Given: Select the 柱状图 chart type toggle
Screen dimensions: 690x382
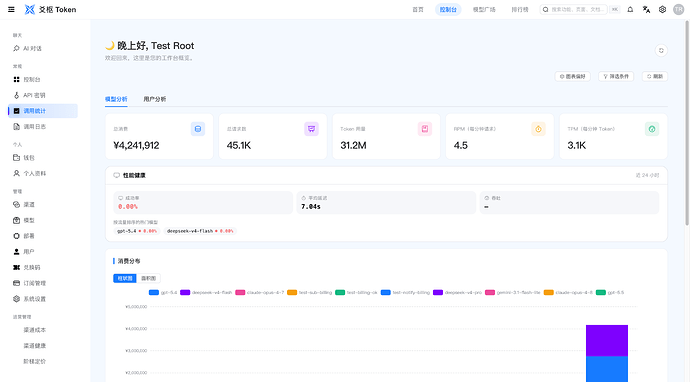Looking at the screenshot, I should point(125,278).
